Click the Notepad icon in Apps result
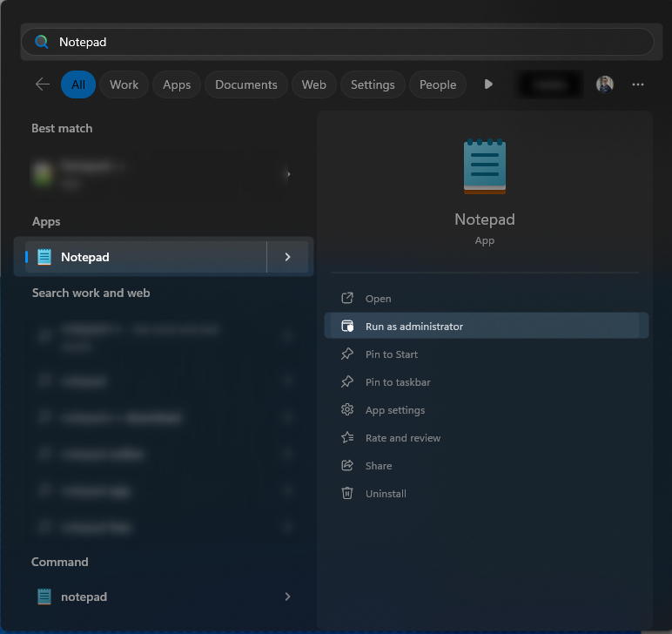Image resolution: width=672 pixels, height=634 pixels. pos(44,257)
